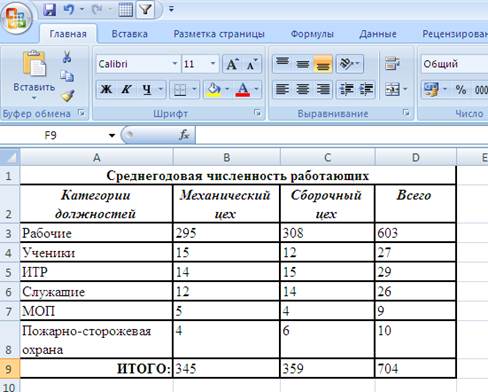Click the Cut scissors icon
488x392 pixels.
coord(67,57)
